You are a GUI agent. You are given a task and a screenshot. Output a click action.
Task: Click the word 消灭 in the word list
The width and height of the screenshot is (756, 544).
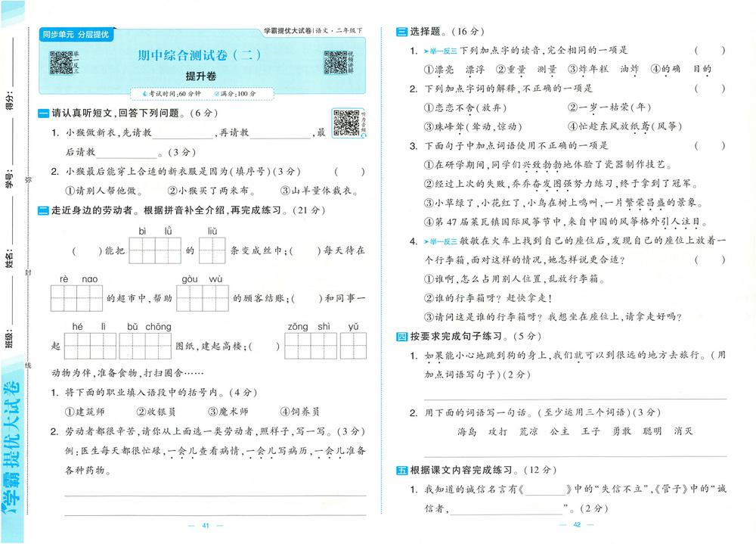click(683, 431)
